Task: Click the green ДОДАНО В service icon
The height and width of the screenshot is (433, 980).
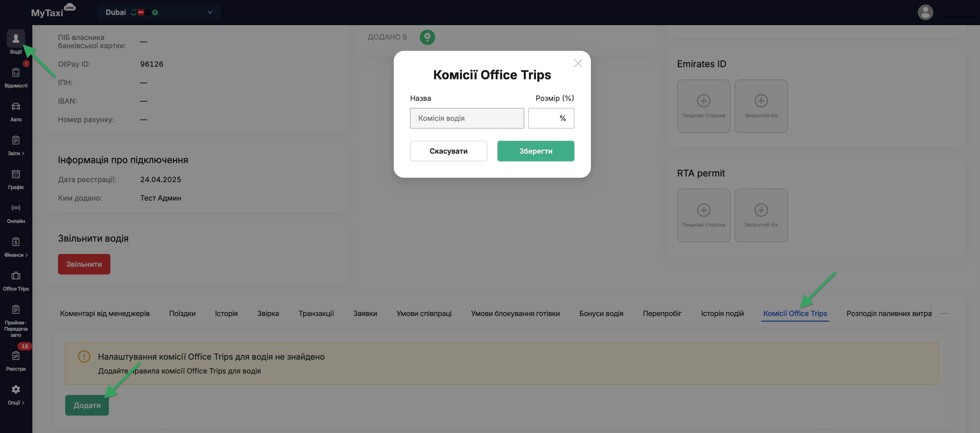Action: (x=427, y=37)
